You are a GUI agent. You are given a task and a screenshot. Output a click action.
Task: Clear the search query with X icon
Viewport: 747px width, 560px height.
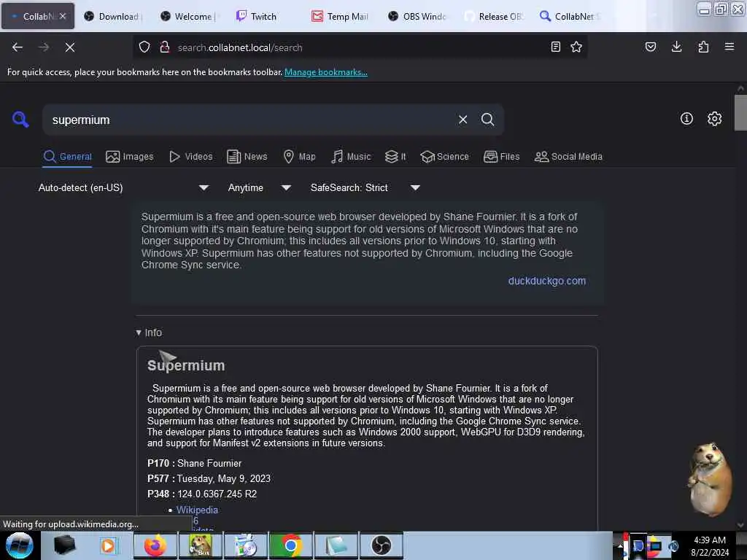pos(462,120)
